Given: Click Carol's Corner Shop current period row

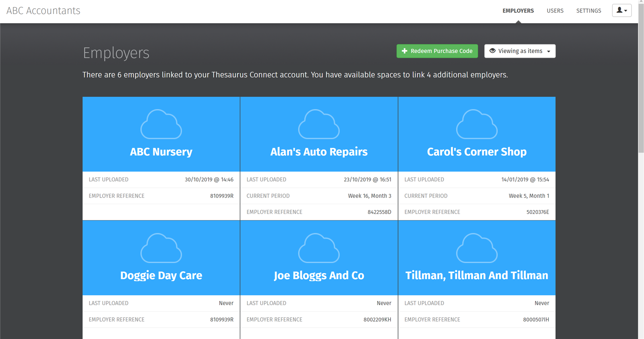Looking at the screenshot, I should tap(477, 196).
